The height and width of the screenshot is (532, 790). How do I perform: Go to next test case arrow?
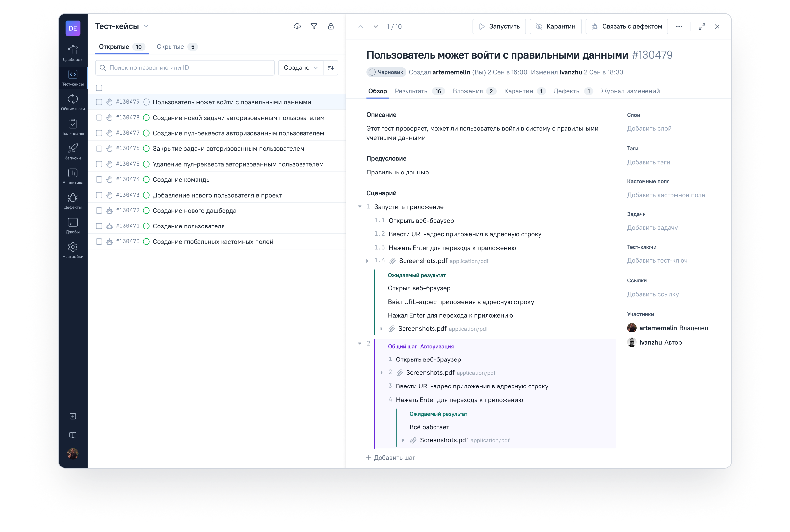click(x=376, y=26)
